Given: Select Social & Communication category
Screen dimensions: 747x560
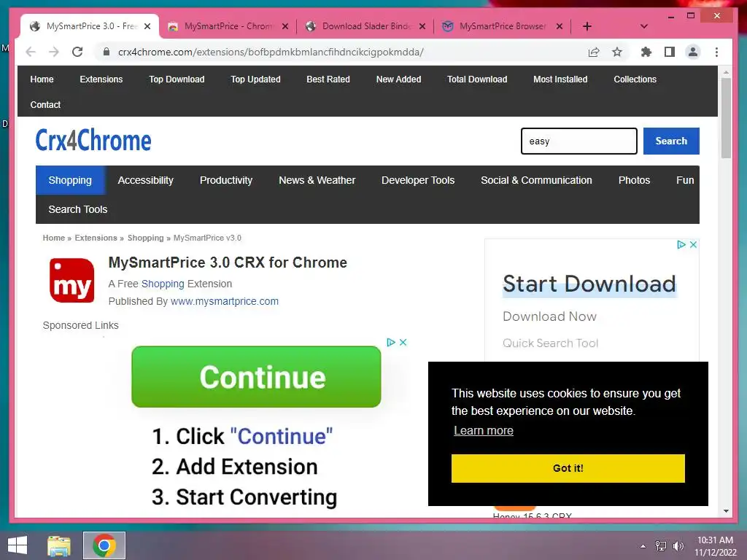Looking at the screenshot, I should pyautogui.click(x=536, y=180).
